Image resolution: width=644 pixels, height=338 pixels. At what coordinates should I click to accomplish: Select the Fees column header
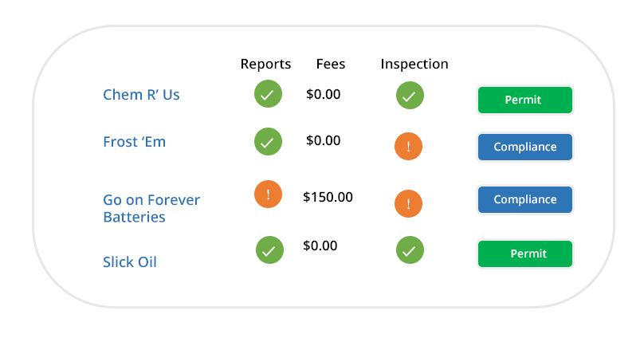(x=331, y=64)
